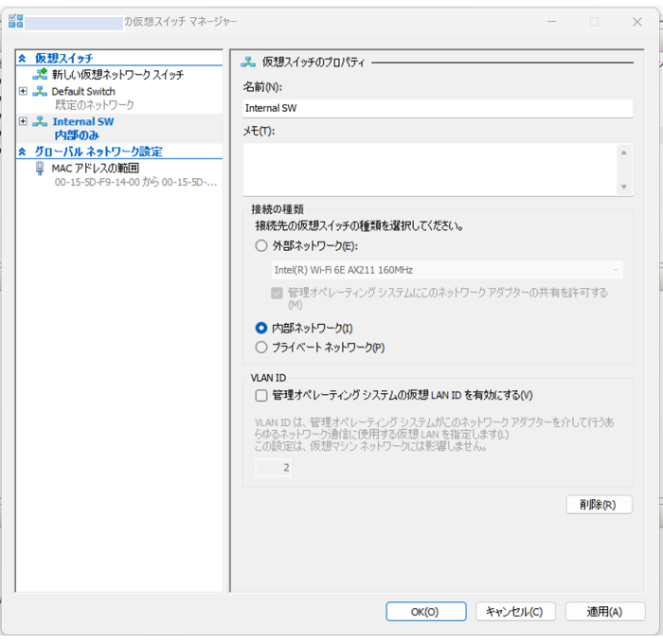The width and height of the screenshot is (663, 644).
Task: Click the memo scrollbar up arrow
Action: [x=624, y=152]
